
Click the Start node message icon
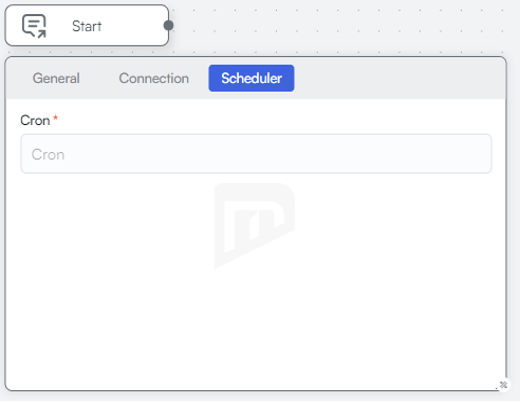click(x=34, y=26)
